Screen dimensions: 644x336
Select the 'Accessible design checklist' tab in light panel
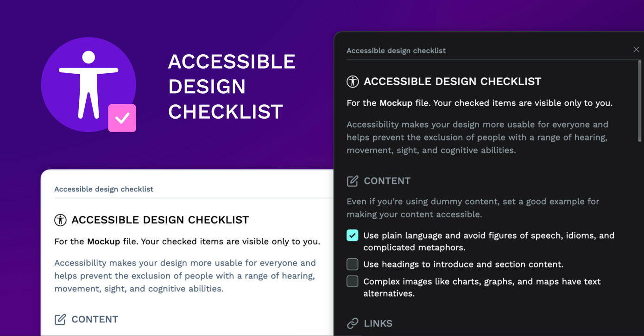[104, 189]
